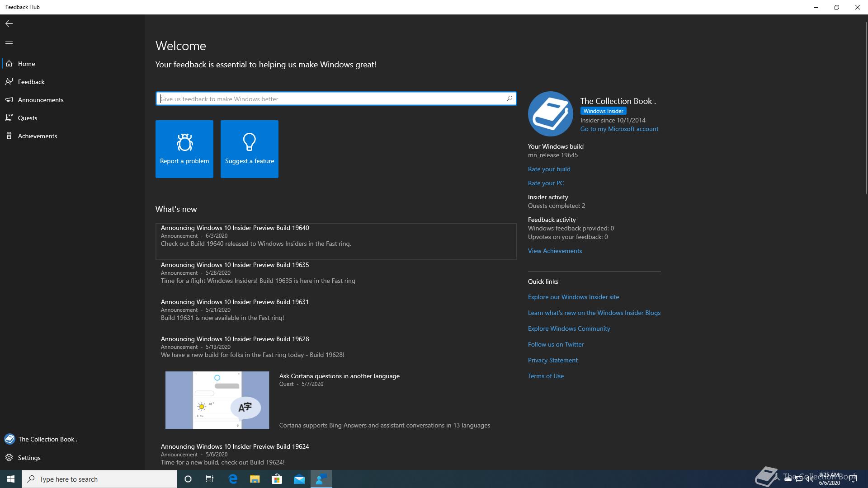Screen dimensions: 868x488
Task: Click the back arrow icon
Action: [9, 23]
